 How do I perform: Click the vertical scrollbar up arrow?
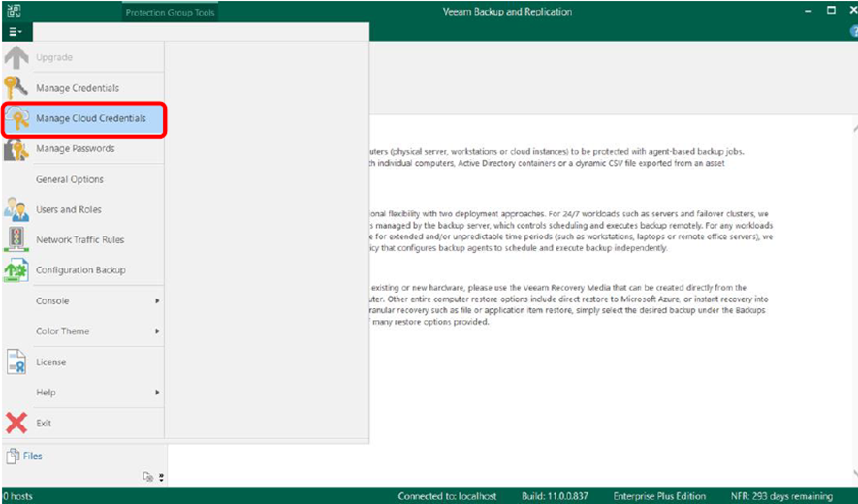855,129
